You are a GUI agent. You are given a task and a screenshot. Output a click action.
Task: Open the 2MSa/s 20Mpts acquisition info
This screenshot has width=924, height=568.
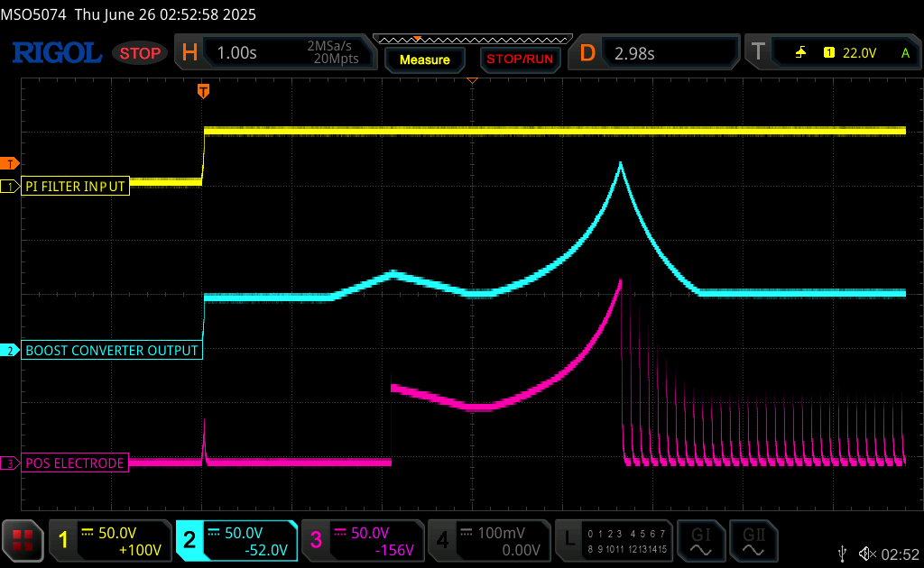[334, 52]
